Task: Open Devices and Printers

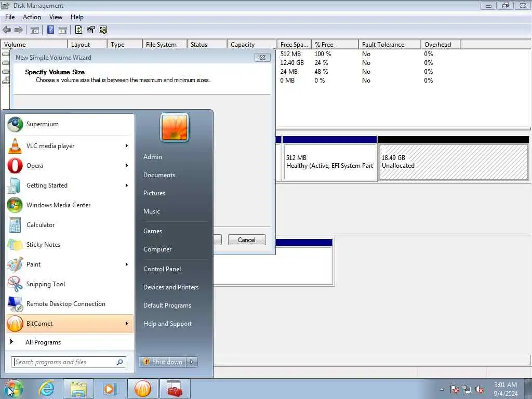Action: tap(171, 287)
